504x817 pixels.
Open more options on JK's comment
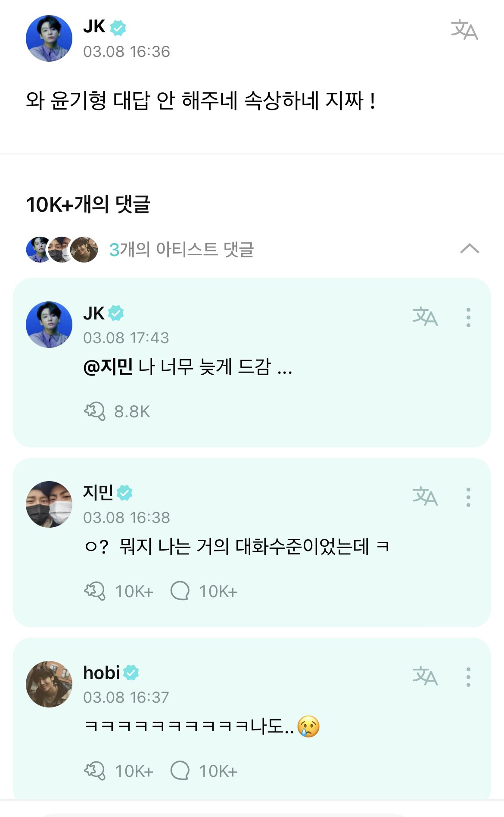coord(468,317)
